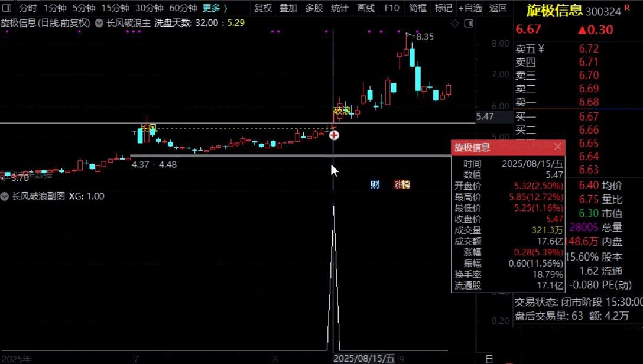The width and height of the screenshot is (643, 364).
Task: Click the 旋极信息 popup title bar
Action: 508,148
